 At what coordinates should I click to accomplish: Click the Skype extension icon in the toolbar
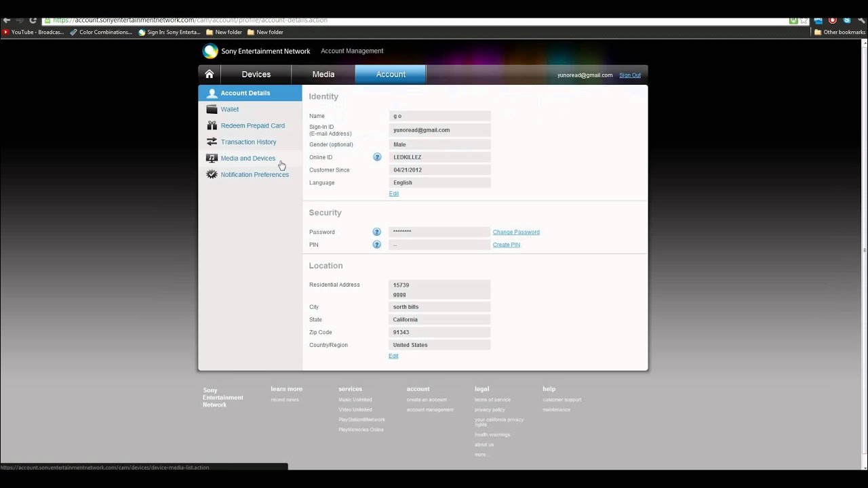pyautogui.click(x=847, y=20)
